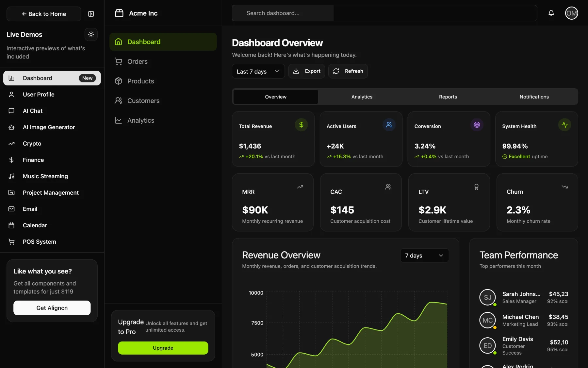The image size is (588, 368).
Task: Click the Refresh button
Action: click(348, 71)
